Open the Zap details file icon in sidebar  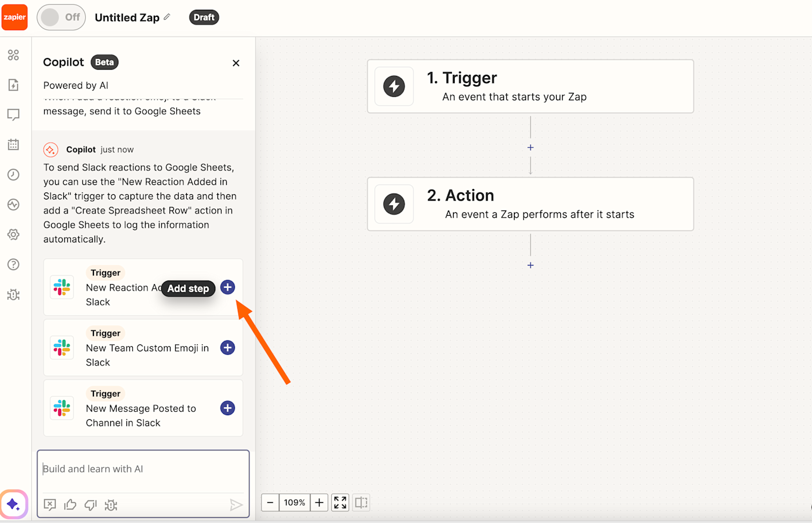(13, 85)
